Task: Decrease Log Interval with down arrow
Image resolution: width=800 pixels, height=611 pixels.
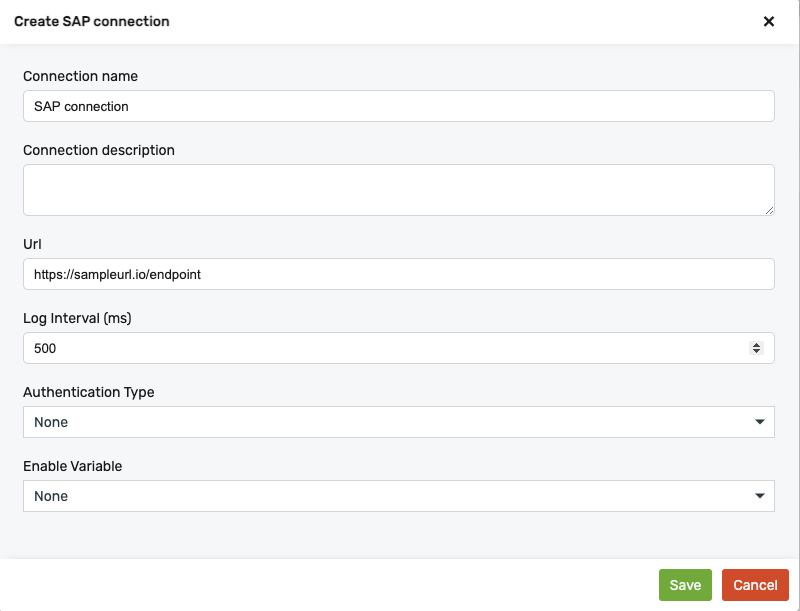Action: (x=756, y=352)
